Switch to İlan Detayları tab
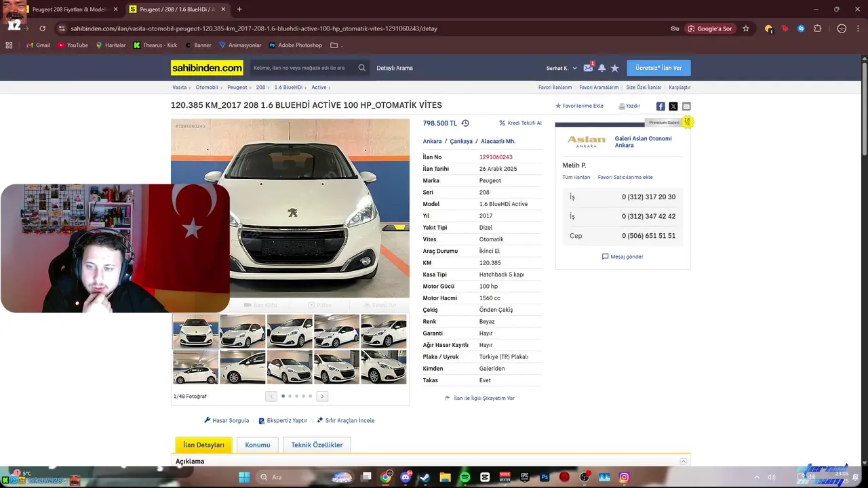 pyautogui.click(x=203, y=445)
